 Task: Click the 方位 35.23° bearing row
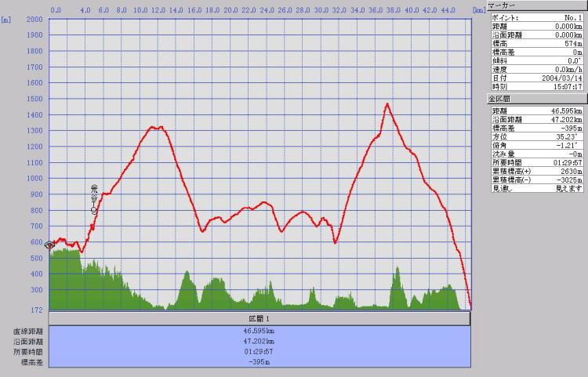point(536,136)
